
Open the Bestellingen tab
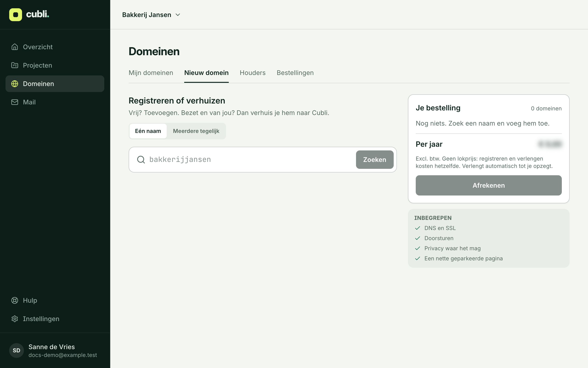295,73
